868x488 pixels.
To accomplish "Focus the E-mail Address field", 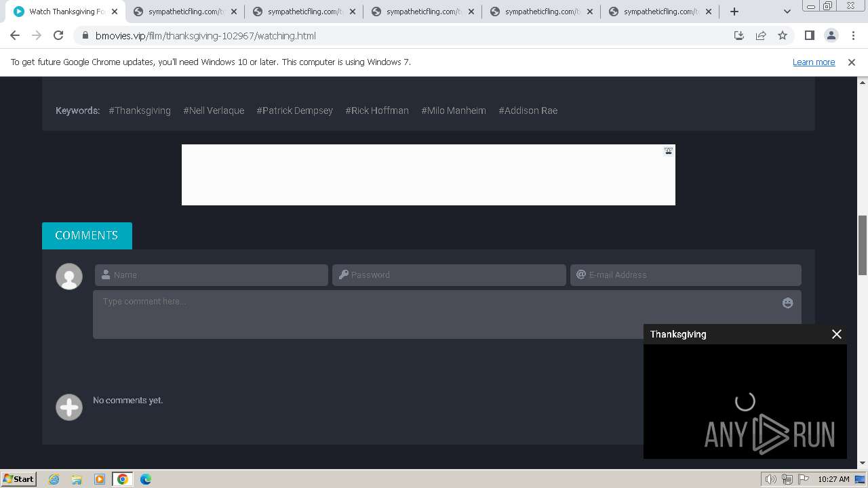I will coord(686,275).
